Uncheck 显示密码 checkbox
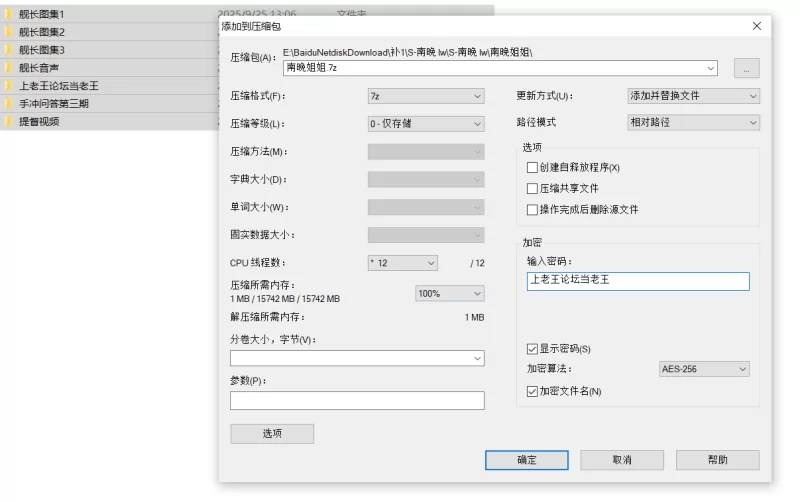 532,349
